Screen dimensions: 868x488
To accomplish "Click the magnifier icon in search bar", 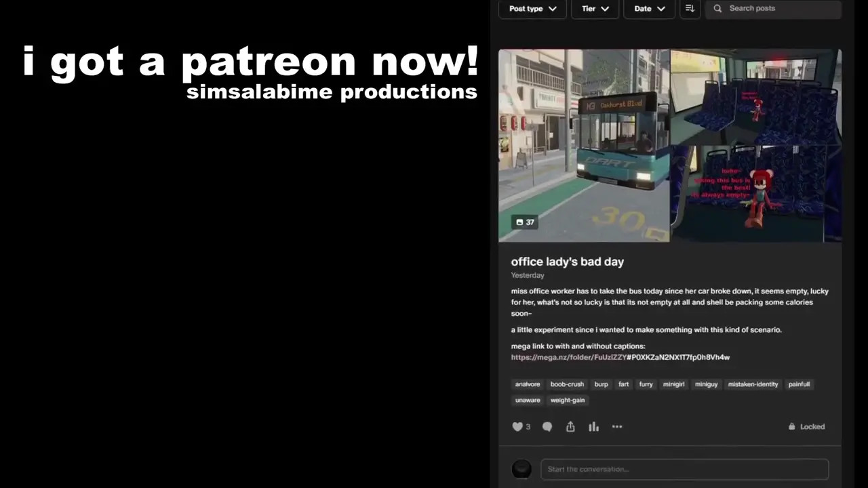I will point(717,9).
